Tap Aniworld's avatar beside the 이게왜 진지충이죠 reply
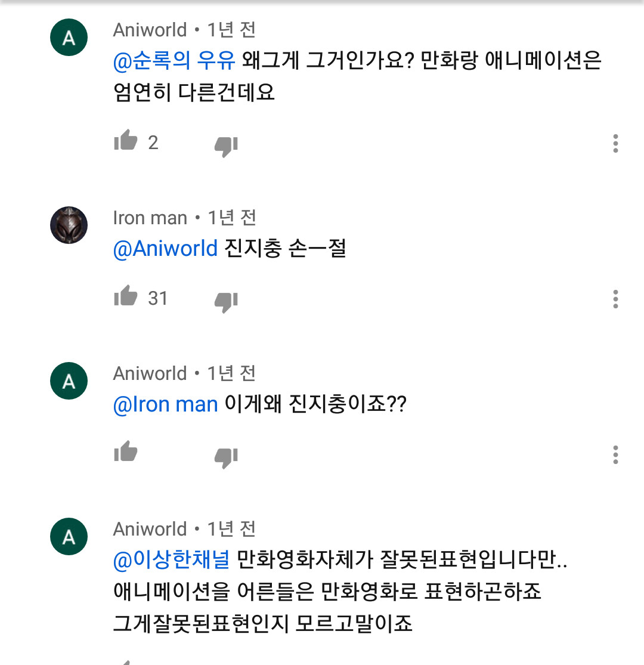Screen dimensions: 644x665 (69, 381)
